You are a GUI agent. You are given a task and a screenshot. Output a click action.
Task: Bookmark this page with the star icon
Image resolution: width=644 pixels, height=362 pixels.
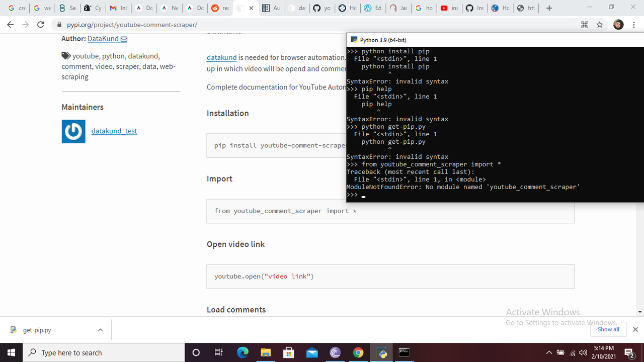point(600,24)
